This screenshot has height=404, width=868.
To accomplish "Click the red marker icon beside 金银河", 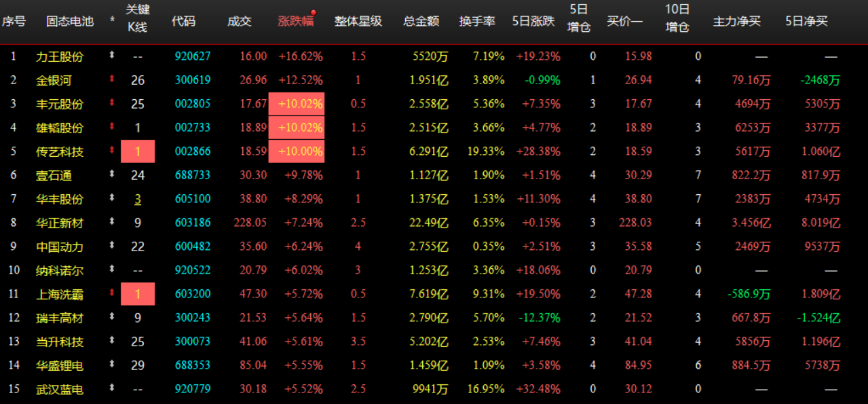I will [x=112, y=79].
